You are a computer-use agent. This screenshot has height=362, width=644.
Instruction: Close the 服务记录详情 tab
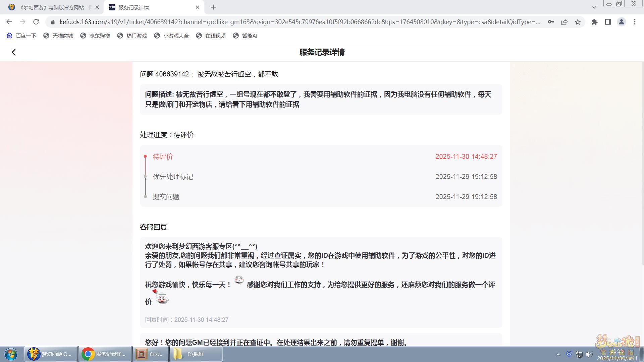tap(197, 7)
